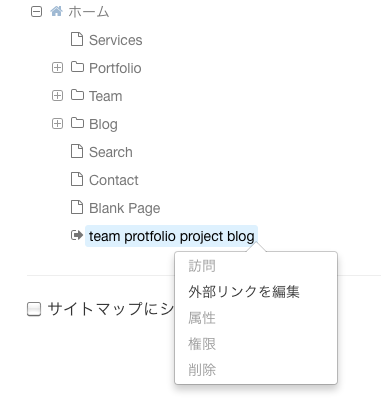Screen dimensions: 381x416
Task: Open the Services page label
Action: click(x=116, y=40)
